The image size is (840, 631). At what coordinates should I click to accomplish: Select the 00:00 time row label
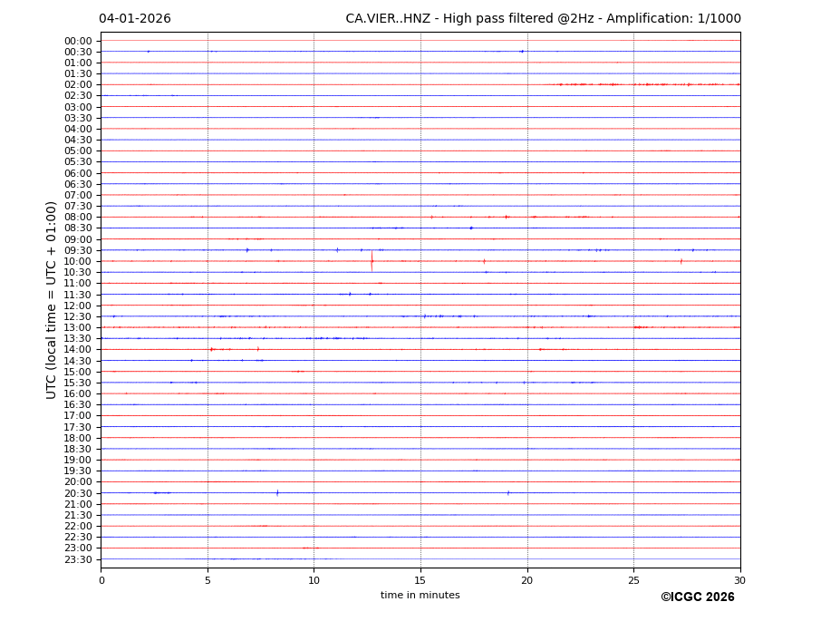(77, 41)
